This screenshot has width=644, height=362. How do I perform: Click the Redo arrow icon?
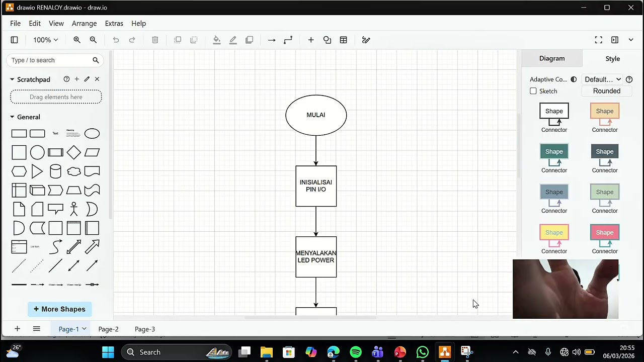pos(132,40)
